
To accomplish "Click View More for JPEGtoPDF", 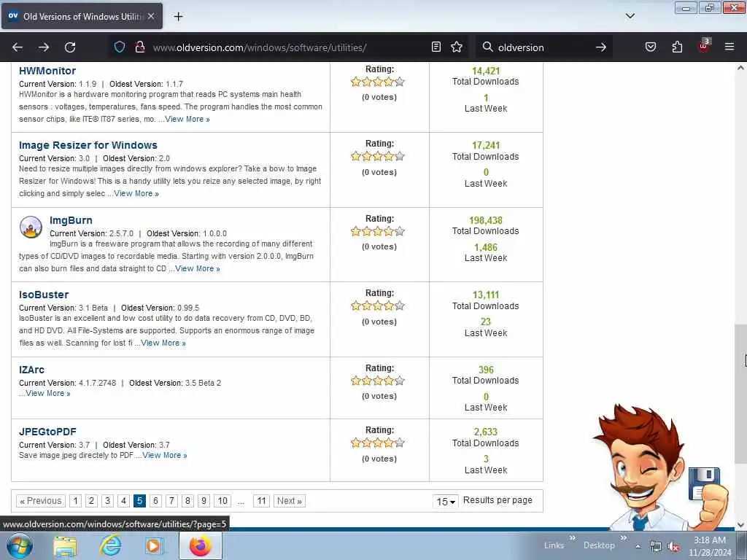I will coord(164,455).
